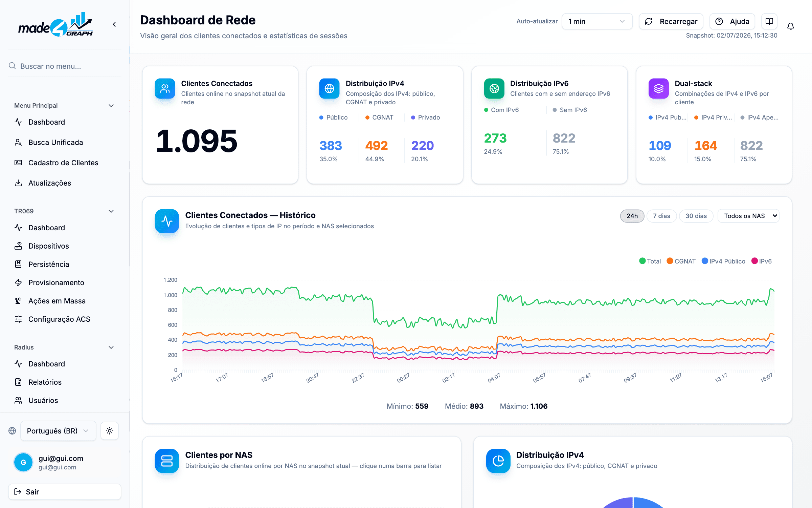Click the Buscar no menu search field

[65, 66]
